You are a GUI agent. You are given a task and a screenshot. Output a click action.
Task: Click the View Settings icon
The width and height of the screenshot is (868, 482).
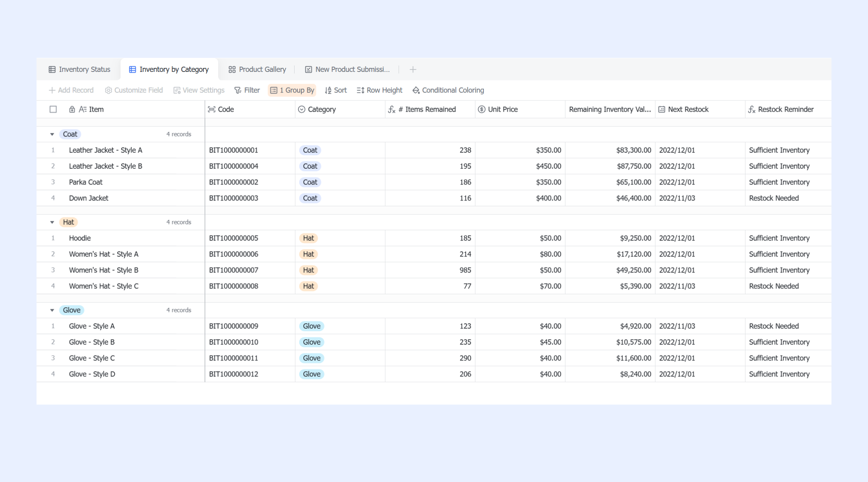point(177,90)
